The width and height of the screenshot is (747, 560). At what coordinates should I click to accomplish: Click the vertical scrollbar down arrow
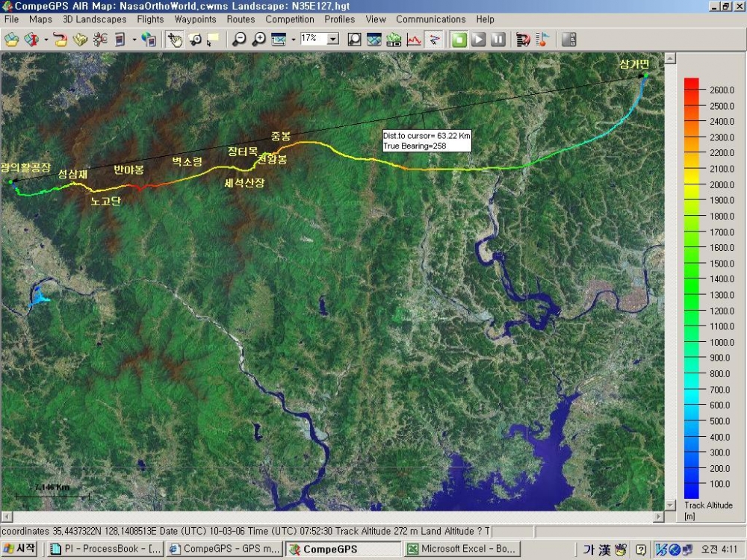(670, 505)
